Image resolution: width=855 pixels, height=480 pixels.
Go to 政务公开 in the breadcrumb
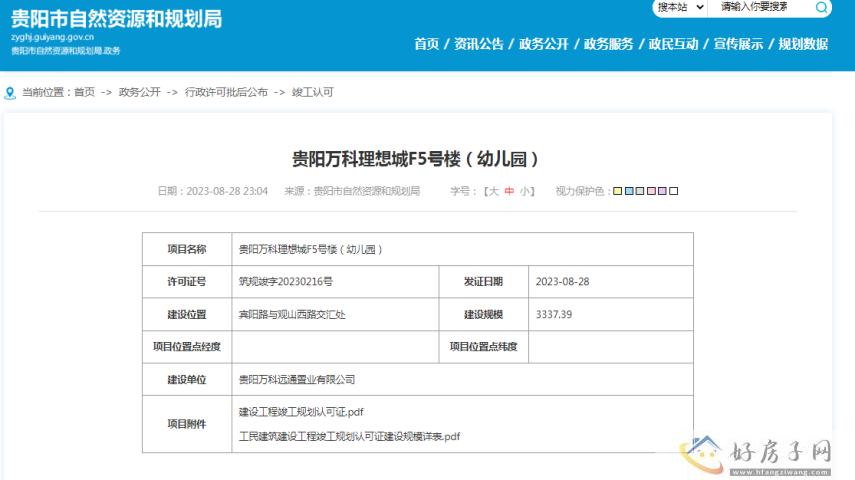140,92
